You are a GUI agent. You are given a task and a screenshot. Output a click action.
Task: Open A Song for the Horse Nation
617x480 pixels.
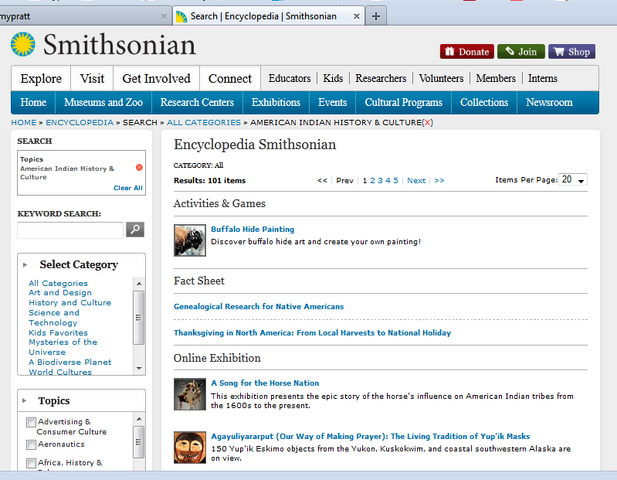pos(265,383)
